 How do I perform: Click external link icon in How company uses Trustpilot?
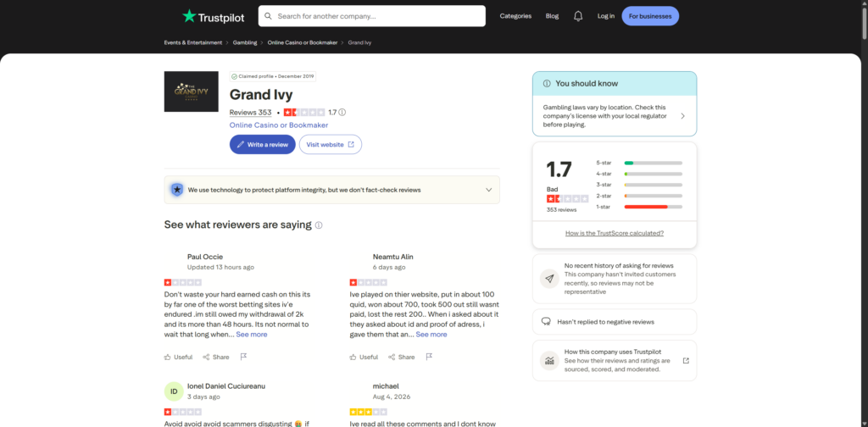pos(686,361)
